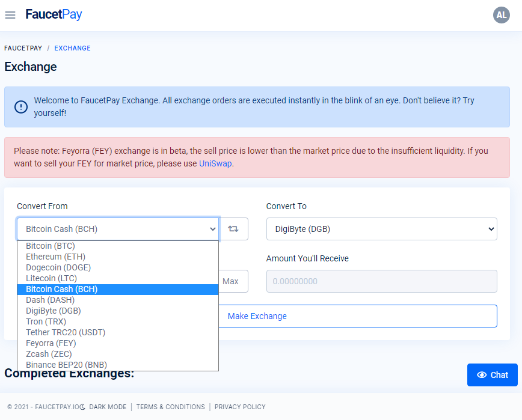Image resolution: width=522 pixels, height=420 pixels.
Task: Choose Dogecoin (DOGE) option
Action: point(118,267)
